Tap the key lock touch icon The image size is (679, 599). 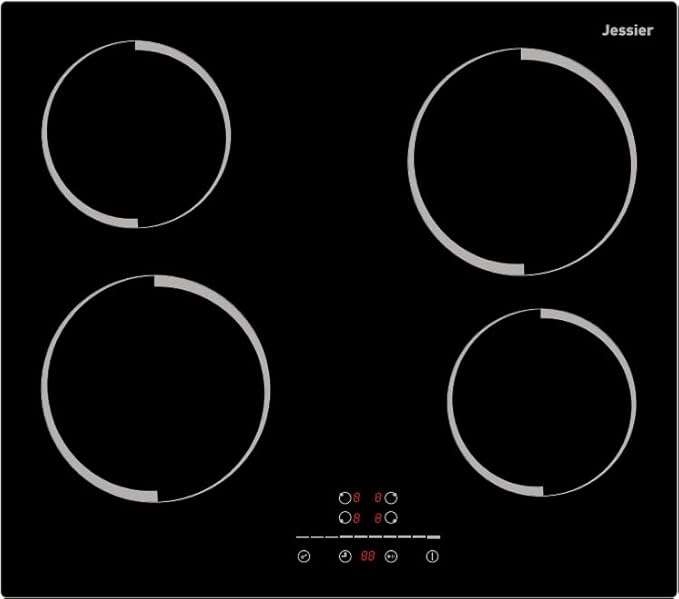(304, 556)
